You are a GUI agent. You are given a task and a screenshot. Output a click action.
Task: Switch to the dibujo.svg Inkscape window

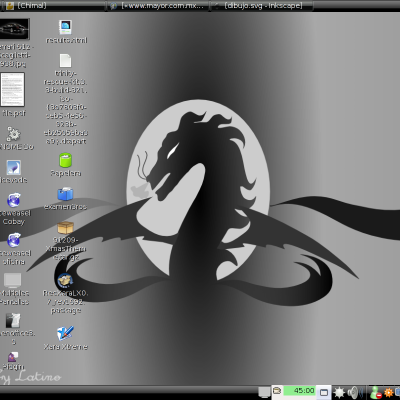click(263, 5)
